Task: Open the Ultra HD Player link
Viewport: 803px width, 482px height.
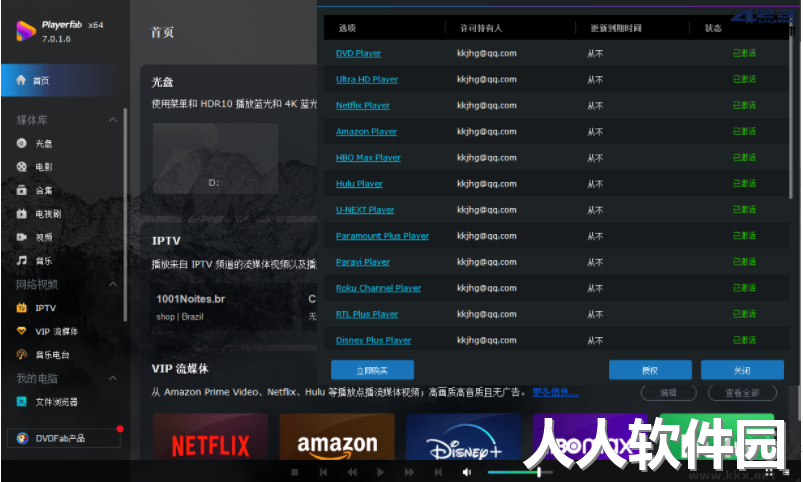Action: [x=367, y=79]
